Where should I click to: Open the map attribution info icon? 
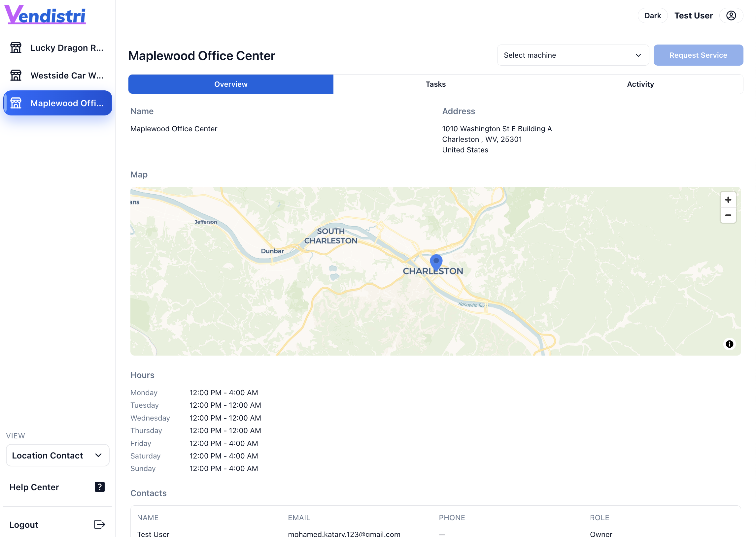729,344
